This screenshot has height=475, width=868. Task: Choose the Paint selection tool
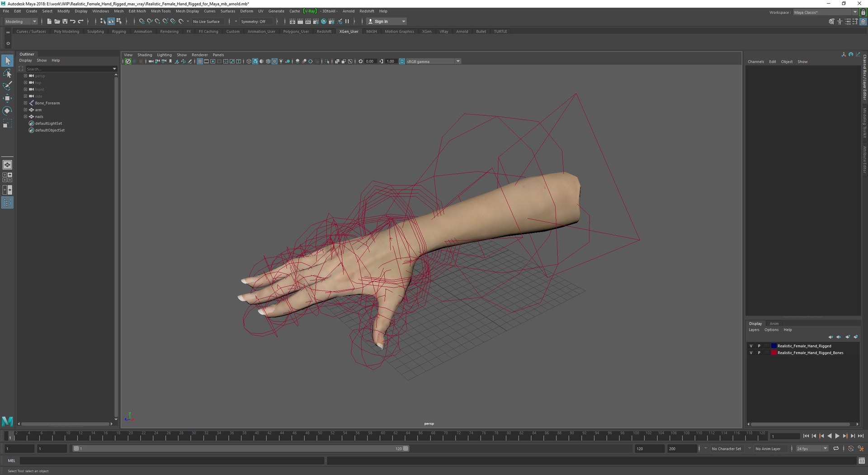(x=7, y=86)
